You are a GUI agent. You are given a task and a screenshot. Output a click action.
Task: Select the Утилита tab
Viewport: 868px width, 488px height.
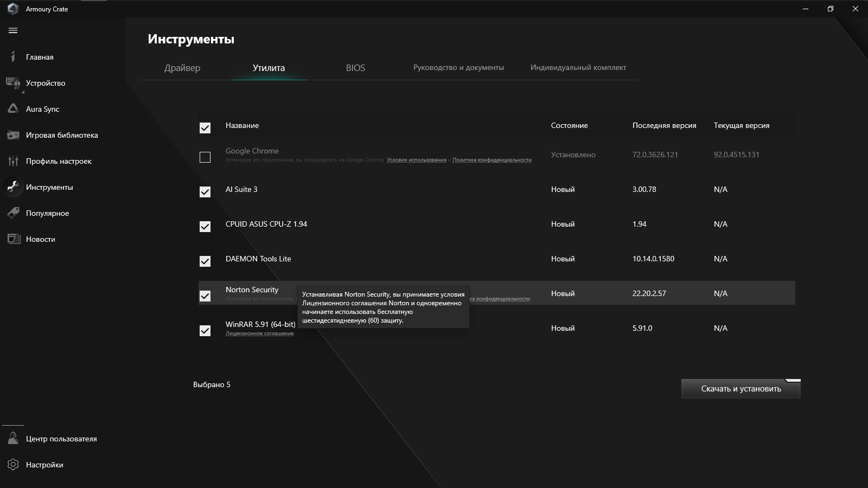click(x=269, y=68)
